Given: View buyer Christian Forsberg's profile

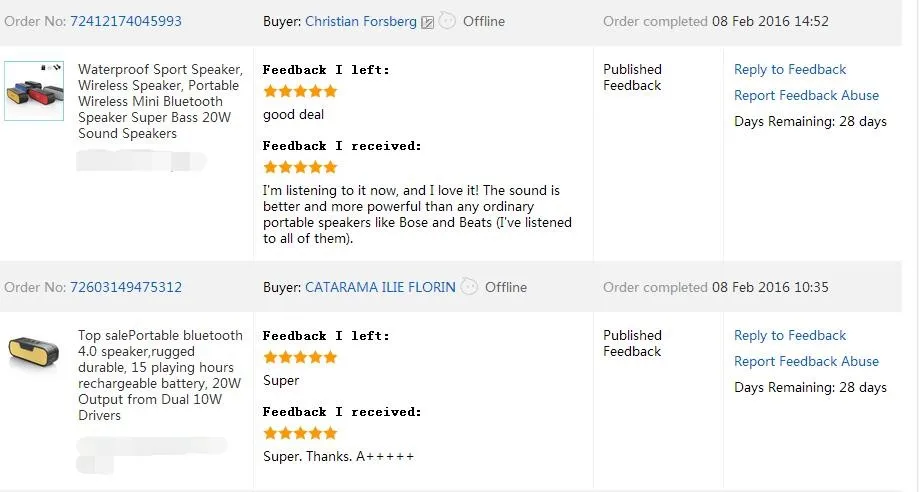Looking at the screenshot, I should (x=361, y=21).
